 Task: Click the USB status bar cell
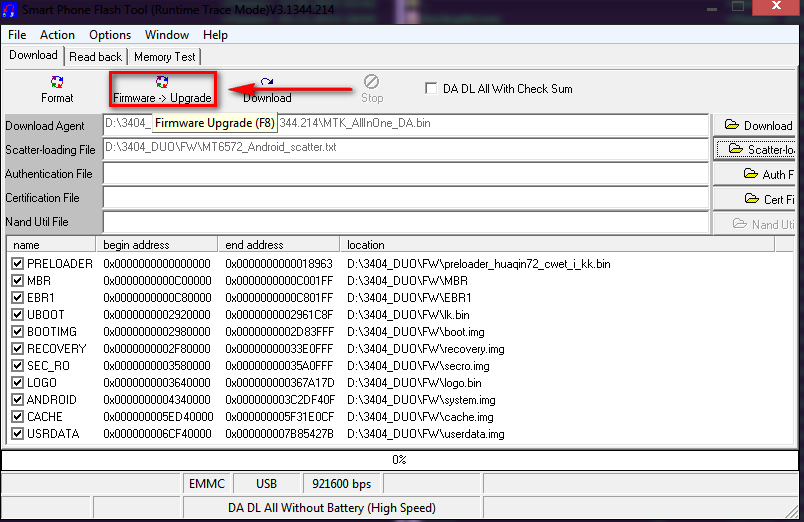(267, 484)
